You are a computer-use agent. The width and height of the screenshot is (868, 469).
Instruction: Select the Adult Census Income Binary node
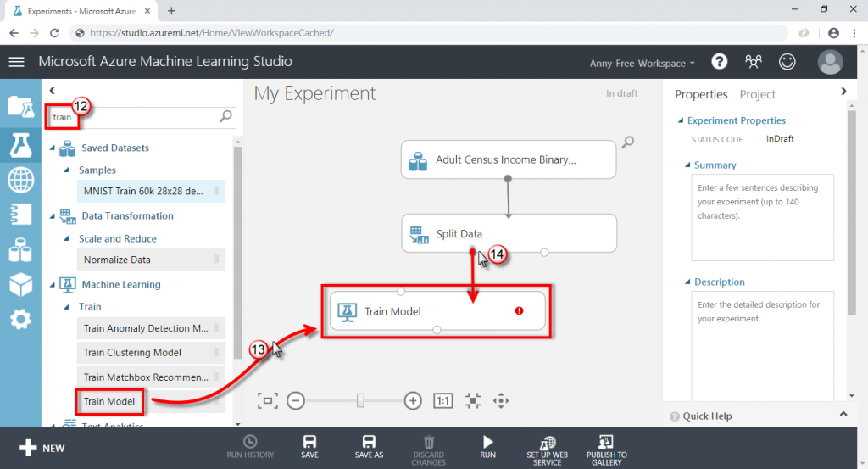tap(509, 159)
